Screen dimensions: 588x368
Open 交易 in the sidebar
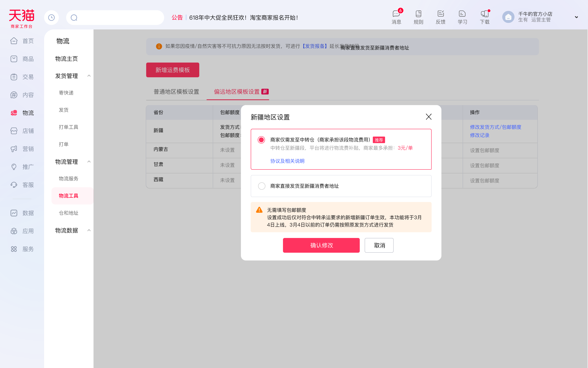point(22,77)
